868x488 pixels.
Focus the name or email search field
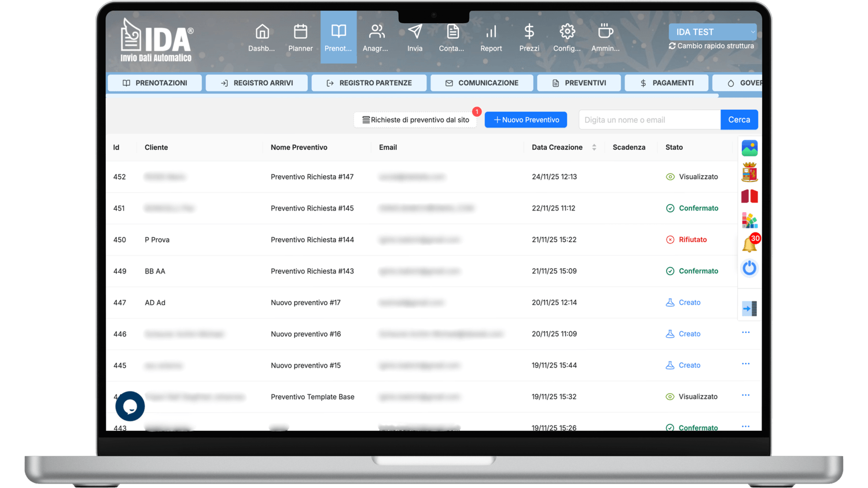(x=649, y=120)
